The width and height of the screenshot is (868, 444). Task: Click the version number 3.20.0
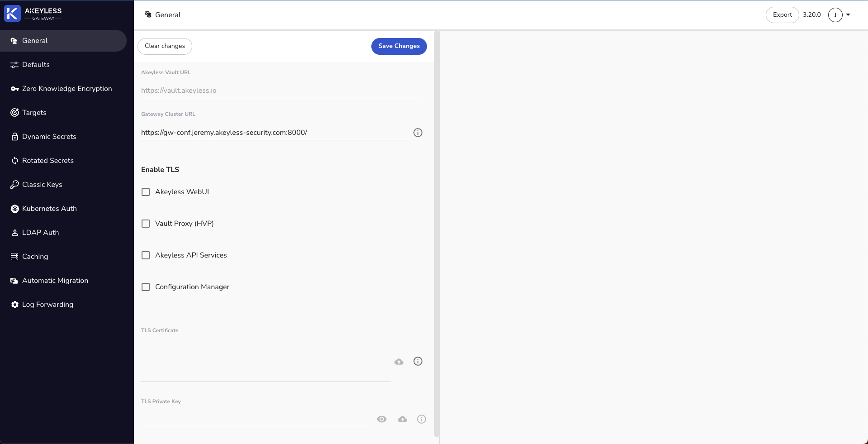tap(812, 15)
